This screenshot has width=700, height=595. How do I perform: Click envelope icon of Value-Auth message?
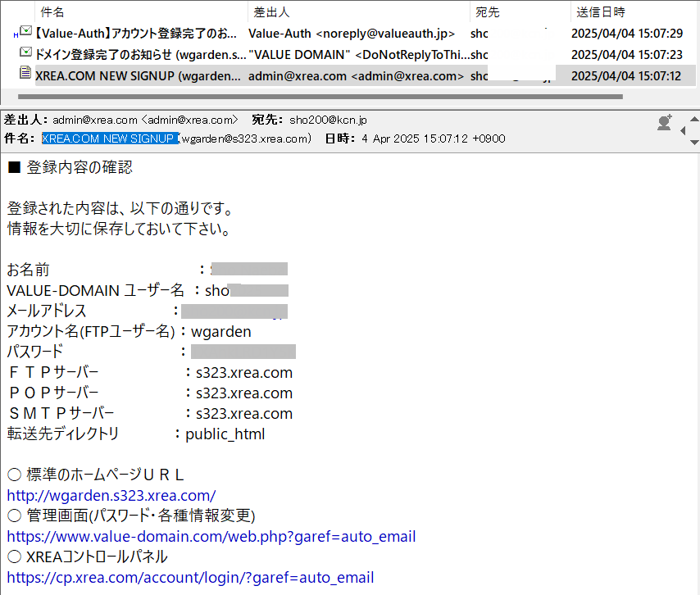coord(25,34)
